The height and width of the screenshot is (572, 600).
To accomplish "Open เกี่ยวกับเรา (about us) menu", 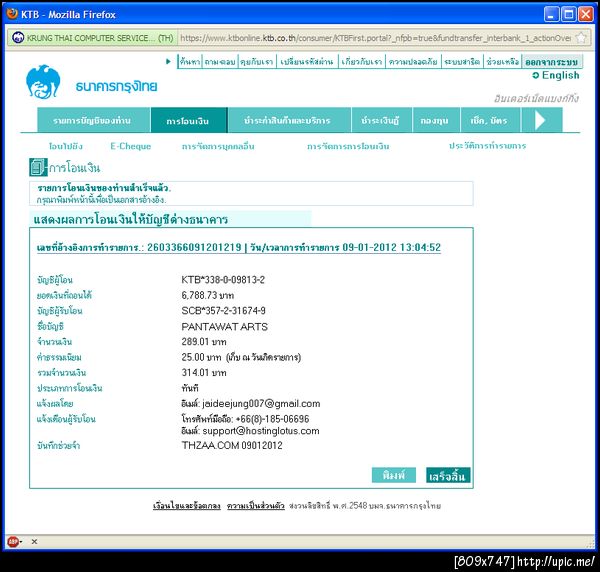I will click(362, 62).
